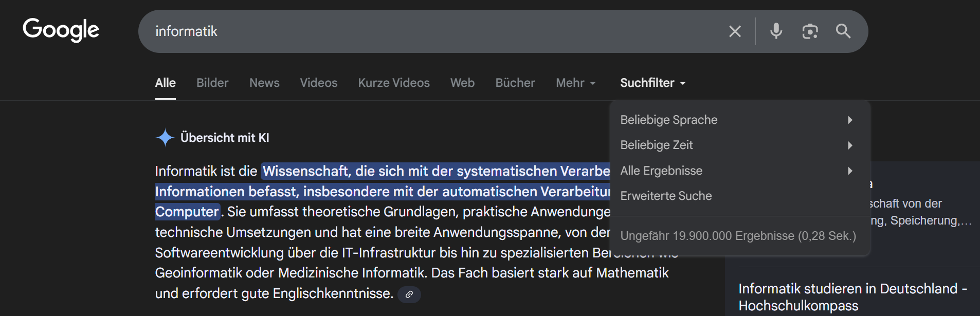Open the Videos tab
The width and height of the screenshot is (980, 316).
[319, 83]
